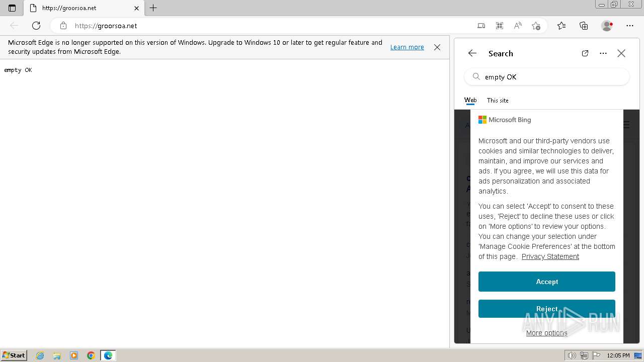The image size is (644, 362).
Task: Open File Explorer from taskbar
Action: 57,355
